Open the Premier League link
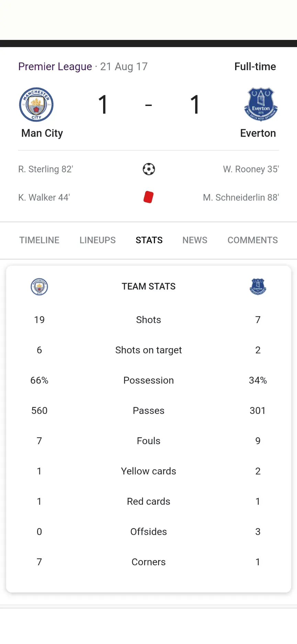The height and width of the screenshot is (644, 297). click(55, 66)
